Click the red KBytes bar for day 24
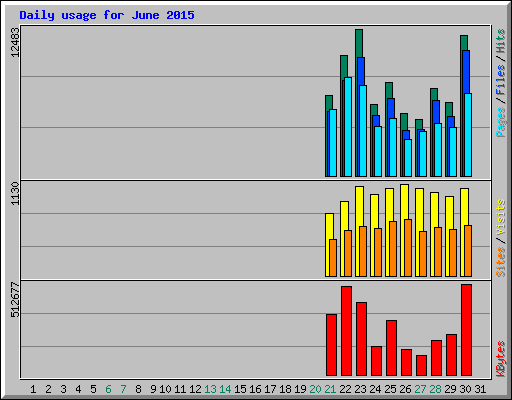This screenshot has height=400, width=512. (x=376, y=361)
